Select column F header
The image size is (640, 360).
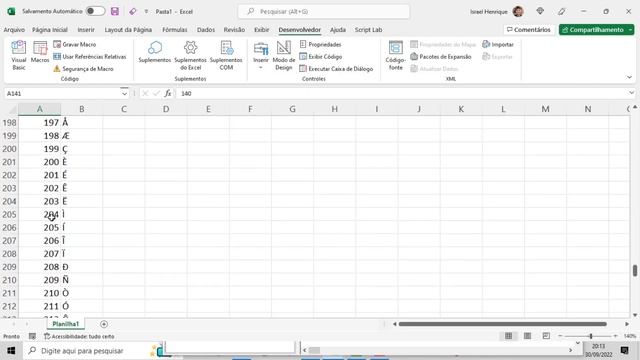250,109
